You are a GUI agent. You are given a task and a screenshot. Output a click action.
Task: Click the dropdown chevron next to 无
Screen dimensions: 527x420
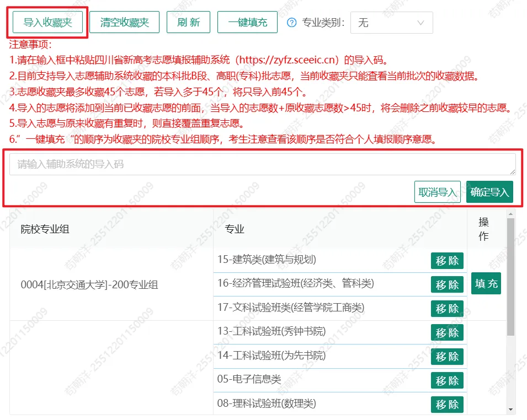point(420,23)
